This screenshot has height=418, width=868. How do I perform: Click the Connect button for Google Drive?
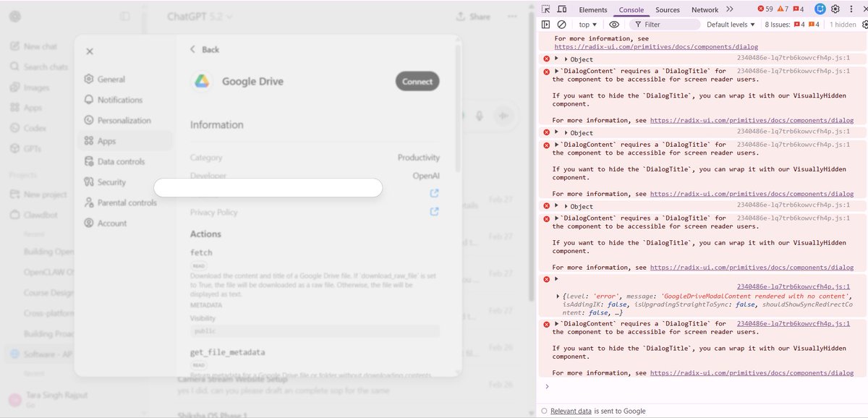pos(417,81)
